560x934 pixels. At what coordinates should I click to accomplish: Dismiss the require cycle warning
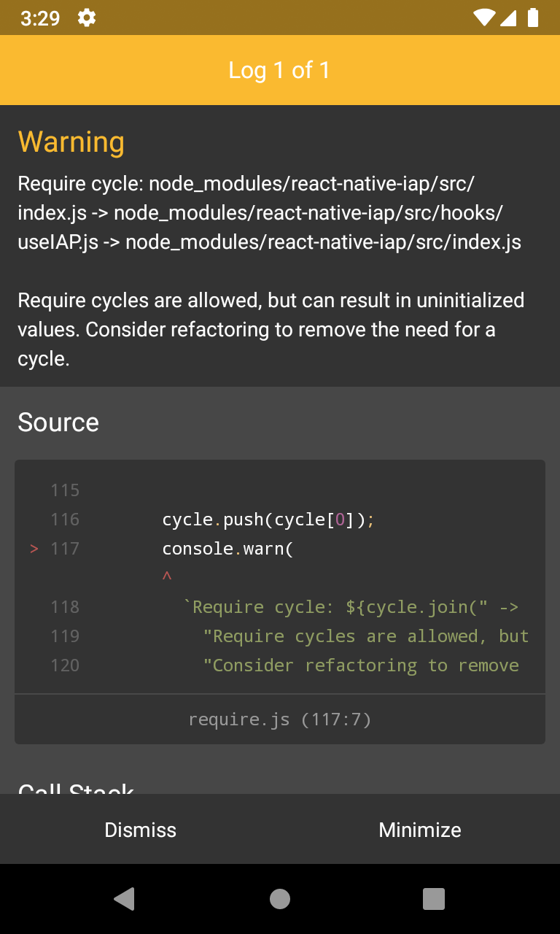[x=140, y=830]
